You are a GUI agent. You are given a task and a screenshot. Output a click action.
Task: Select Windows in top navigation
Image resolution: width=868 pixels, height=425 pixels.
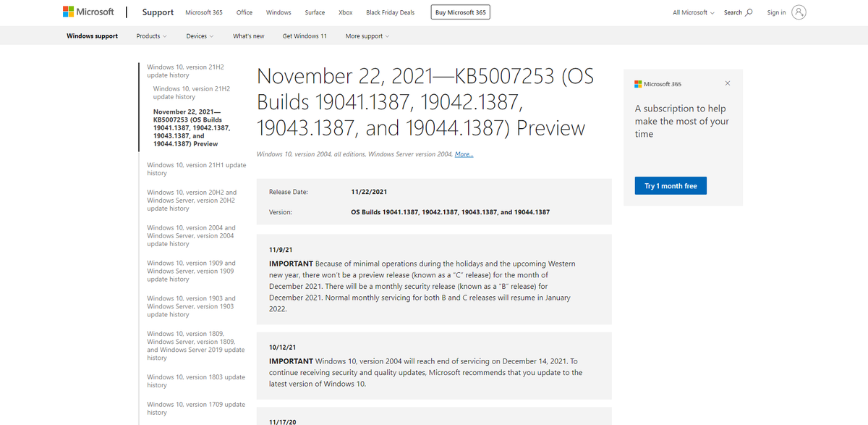(278, 12)
